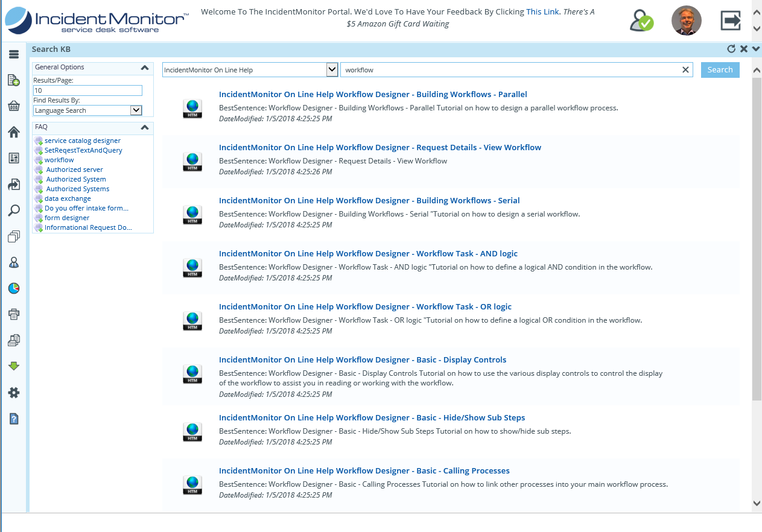Click HTM icon beside Basic - Display Controls

[192, 374]
